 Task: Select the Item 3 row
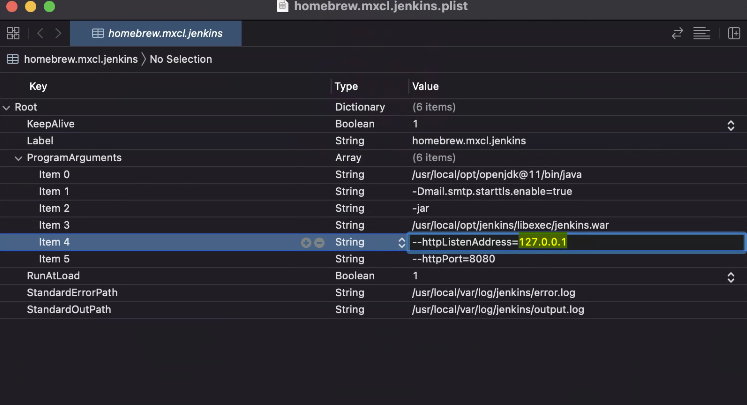(x=374, y=225)
